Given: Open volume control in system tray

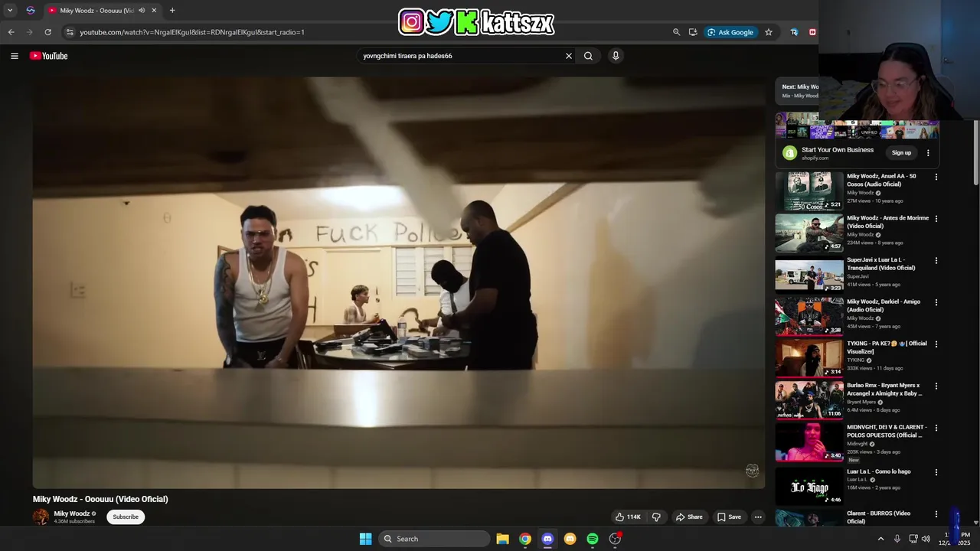Looking at the screenshot, I should point(926,539).
